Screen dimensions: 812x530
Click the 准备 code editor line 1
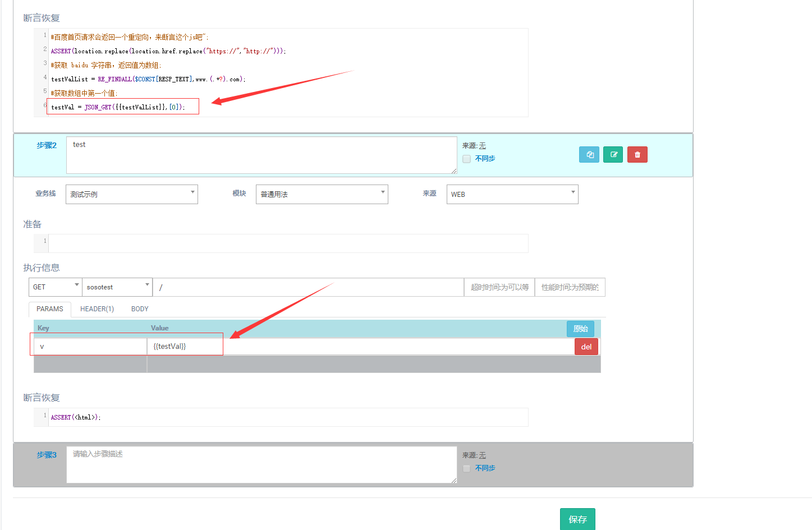click(x=288, y=243)
